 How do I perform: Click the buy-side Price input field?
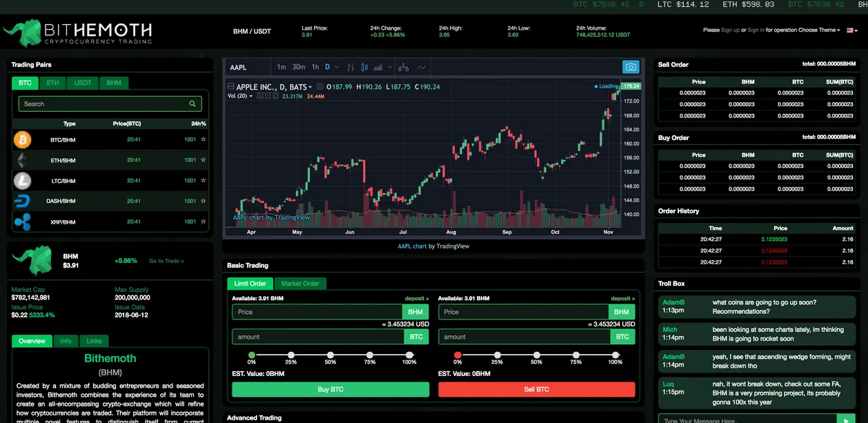pyautogui.click(x=317, y=312)
